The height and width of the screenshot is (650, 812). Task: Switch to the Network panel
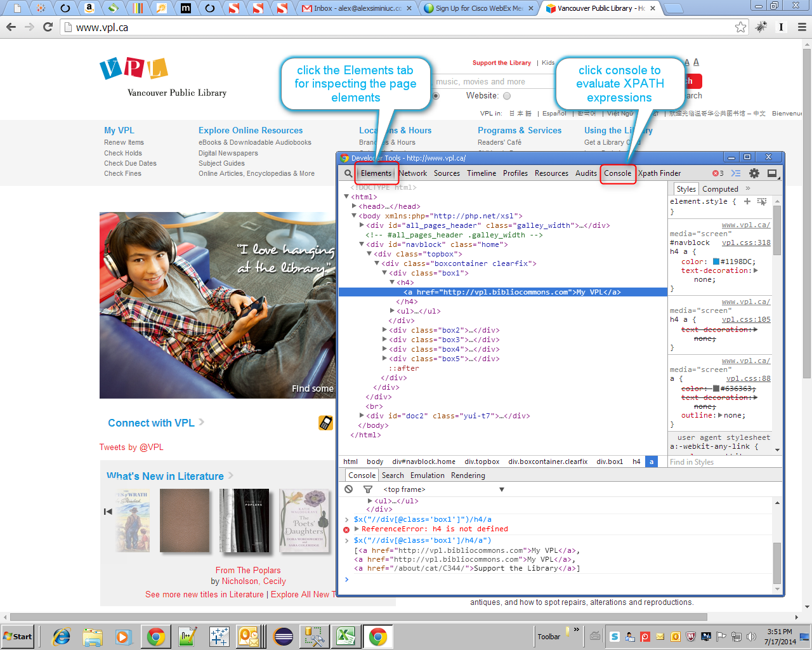click(x=413, y=173)
